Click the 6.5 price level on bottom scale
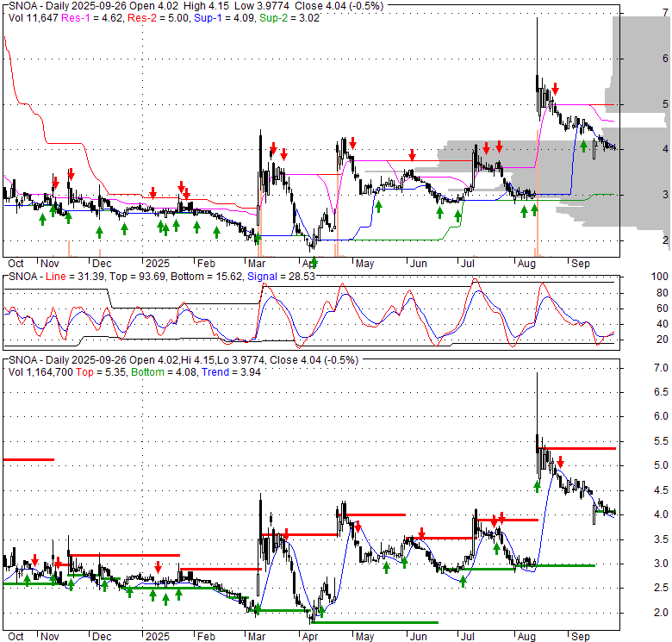The width and height of the screenshot is (672, 642). tap(661, 392)
